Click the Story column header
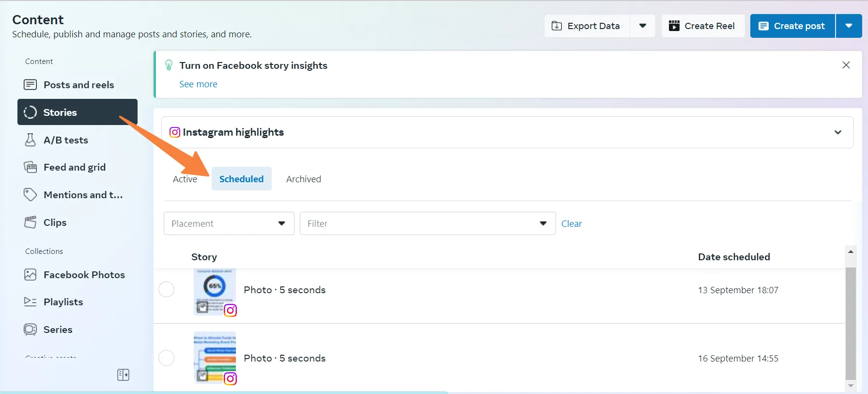Screen dimensions: 868x394 [204, 257]
